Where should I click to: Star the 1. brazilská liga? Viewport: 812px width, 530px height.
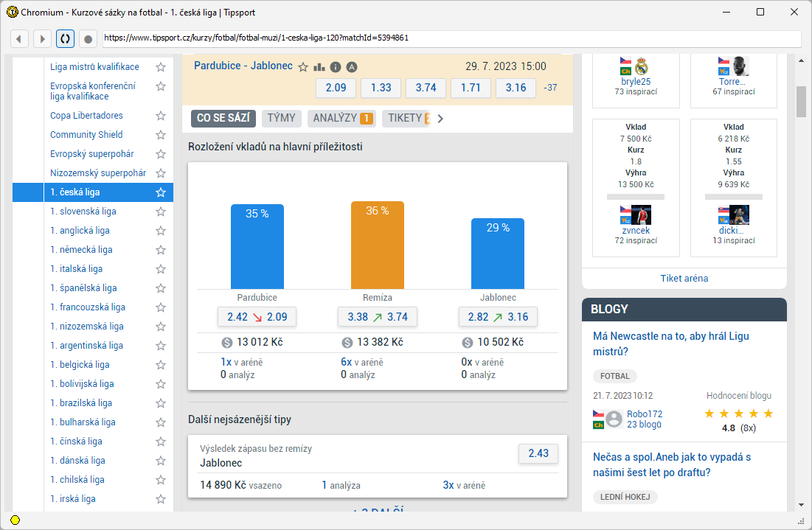click(x=161, y=402)
